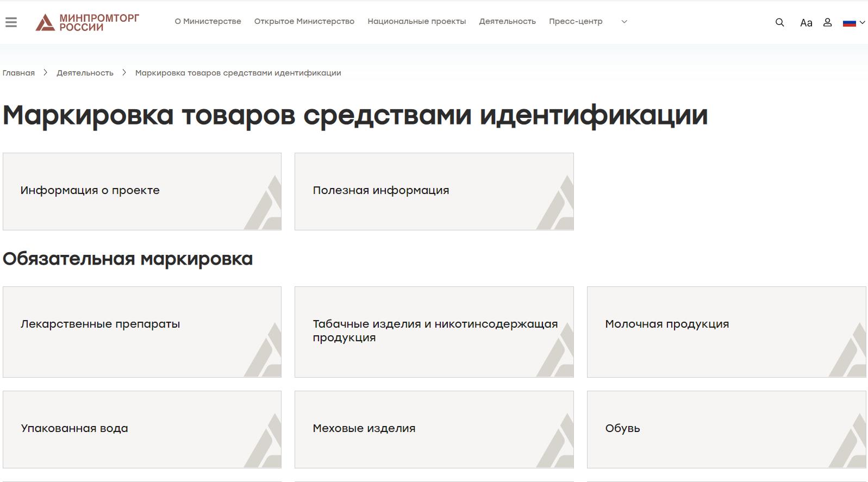Screen dimensions: 868x482
Task: Open the Национальные проекты menu
Action: (416, 21)
